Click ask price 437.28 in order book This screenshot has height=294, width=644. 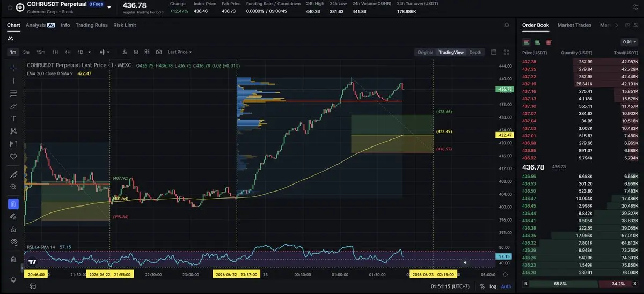click(529, 62)
